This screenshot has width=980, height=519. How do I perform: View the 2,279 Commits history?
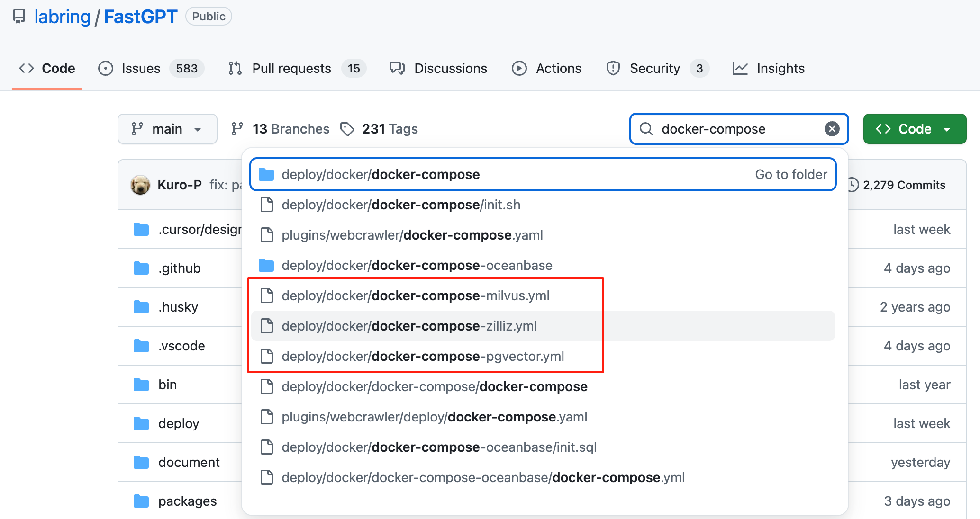(897, 185)
